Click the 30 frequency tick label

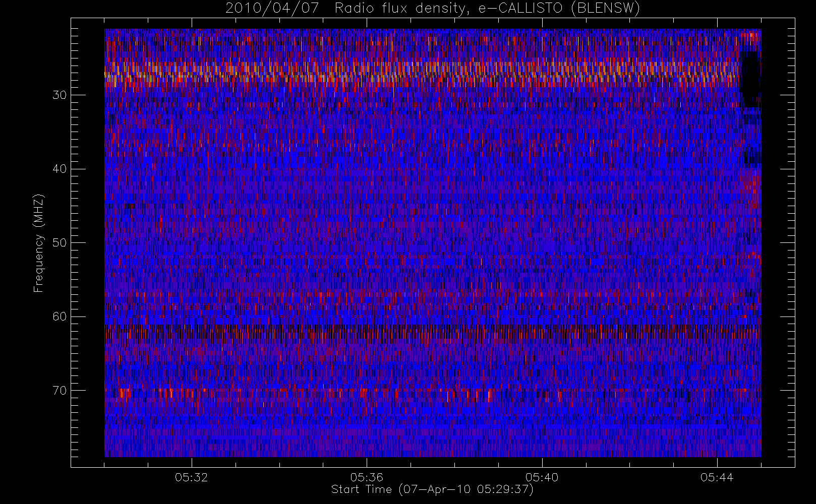pos(60,95)
